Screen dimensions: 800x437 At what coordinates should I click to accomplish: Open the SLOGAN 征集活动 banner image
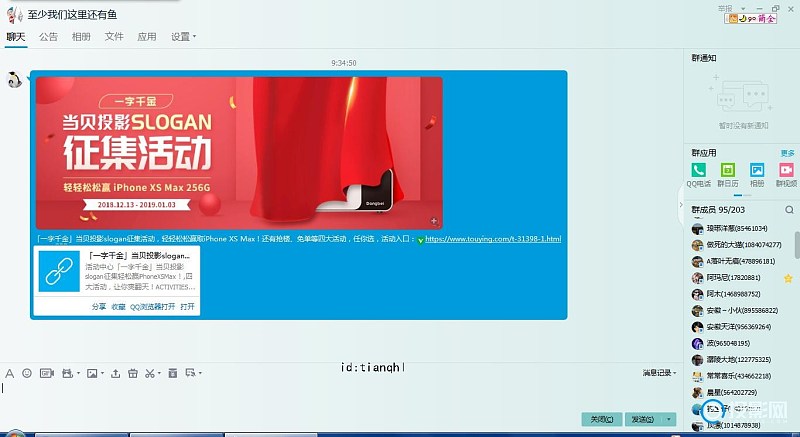pos(239,153)
